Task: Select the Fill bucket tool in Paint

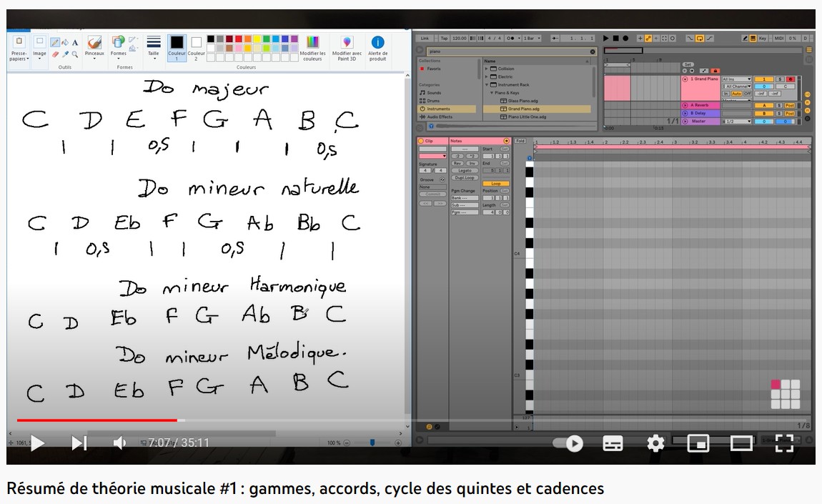Action: [x=65, y=42]
